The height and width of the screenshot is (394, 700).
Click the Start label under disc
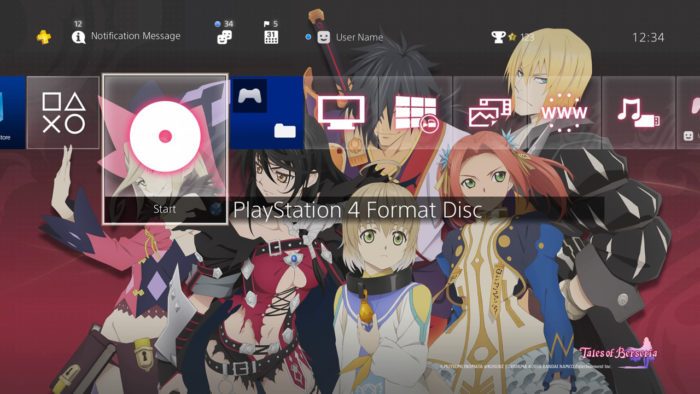164,209
